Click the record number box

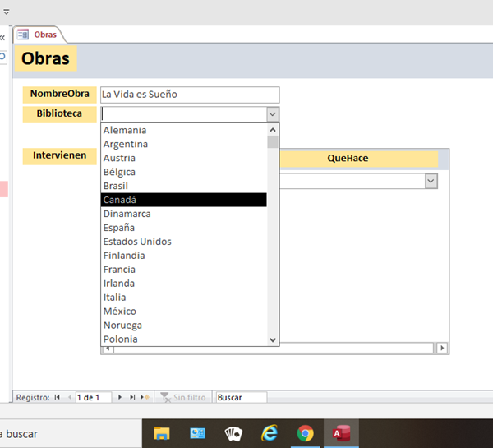coord(94,397)
